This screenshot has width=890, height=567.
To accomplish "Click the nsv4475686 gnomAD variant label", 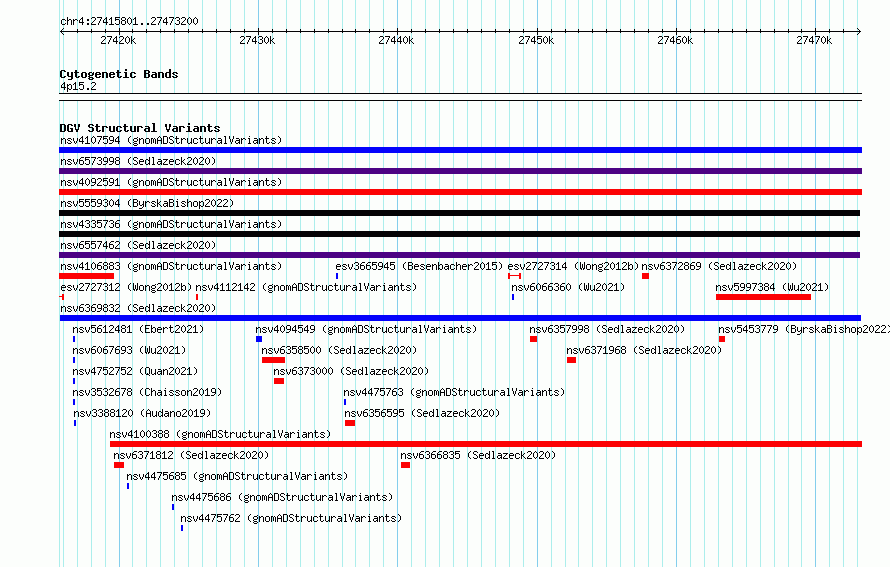I will (282, 497).
